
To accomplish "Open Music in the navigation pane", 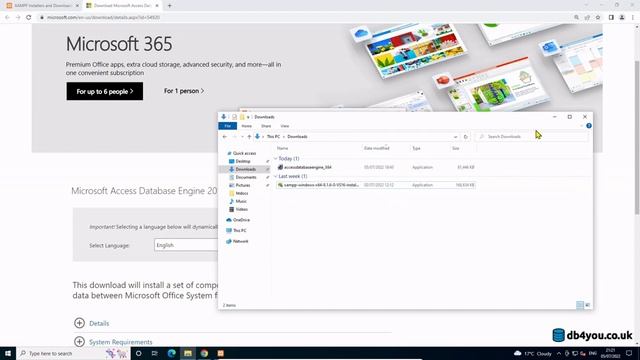I will coord(241,201).
